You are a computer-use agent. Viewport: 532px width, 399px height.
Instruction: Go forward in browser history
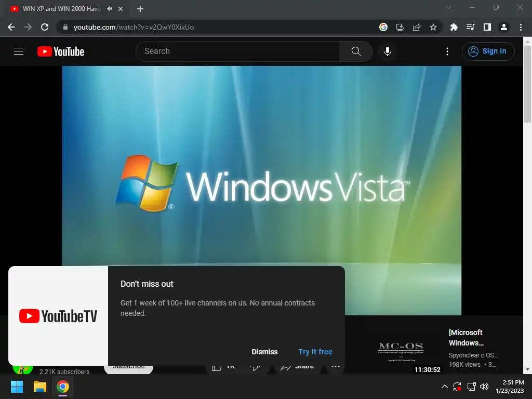click(28, 27)
